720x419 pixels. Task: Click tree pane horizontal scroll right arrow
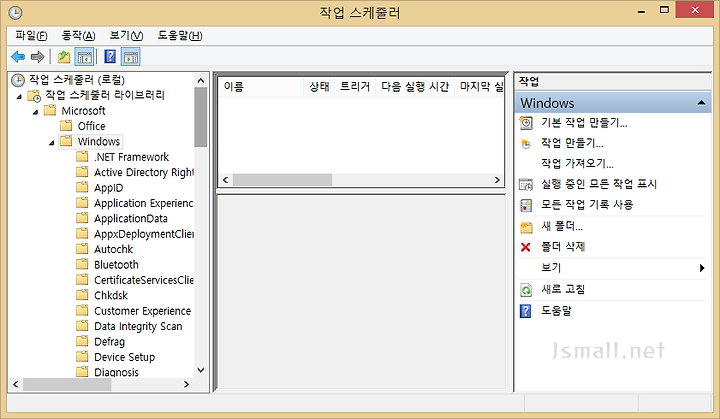186,384
